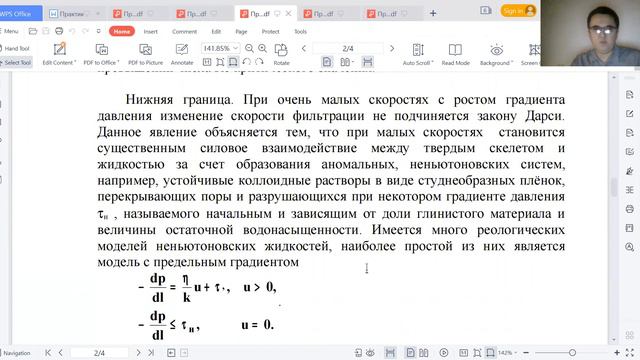
Task: Open the Home ribbon tab
Action: tap(122, 31)
